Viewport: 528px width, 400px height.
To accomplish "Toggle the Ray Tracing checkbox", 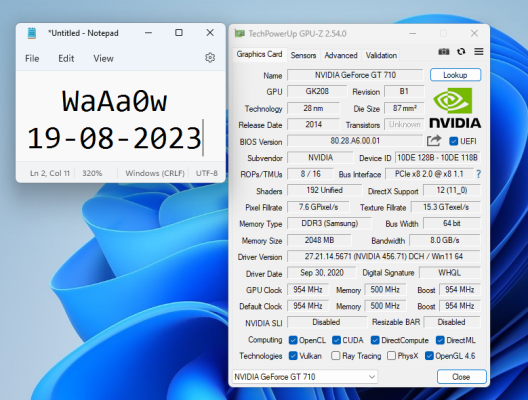I will coord(335,356).
